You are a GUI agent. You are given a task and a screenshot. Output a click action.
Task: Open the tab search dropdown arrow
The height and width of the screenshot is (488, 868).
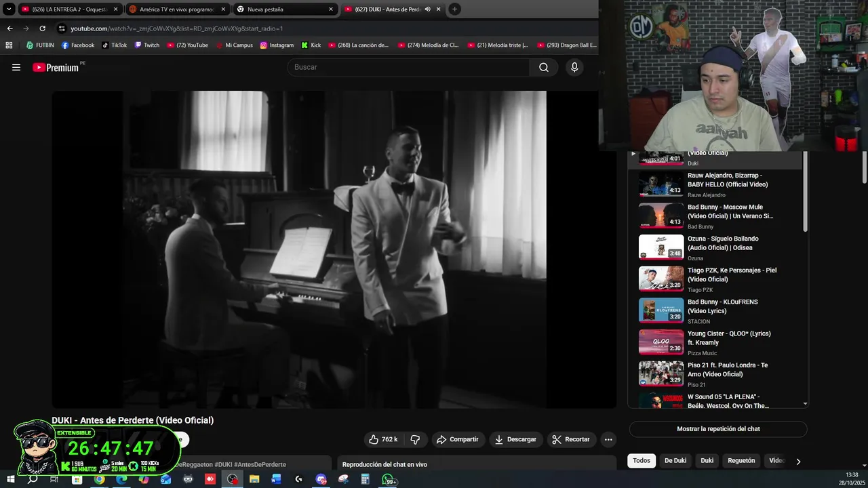pos(9,9)
